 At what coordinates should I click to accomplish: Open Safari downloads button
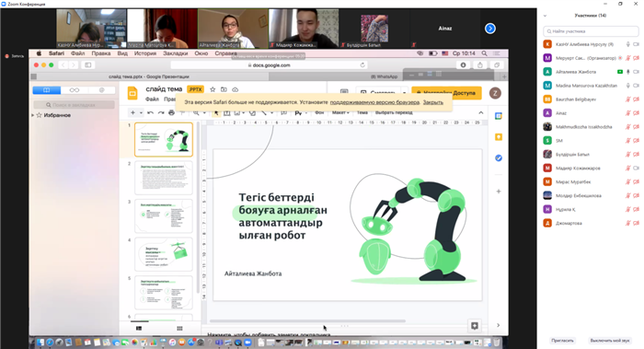(x=464, y=65)
